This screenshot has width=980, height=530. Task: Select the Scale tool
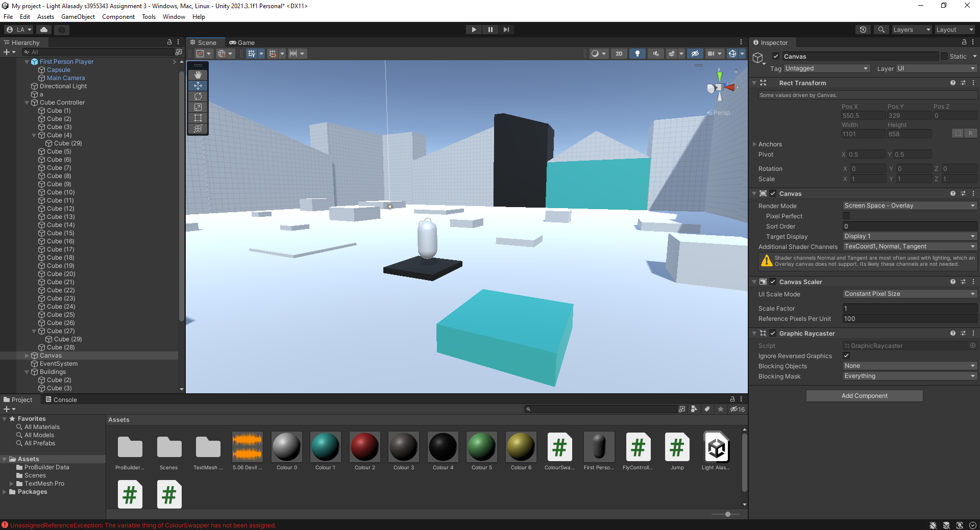(198, 107)
